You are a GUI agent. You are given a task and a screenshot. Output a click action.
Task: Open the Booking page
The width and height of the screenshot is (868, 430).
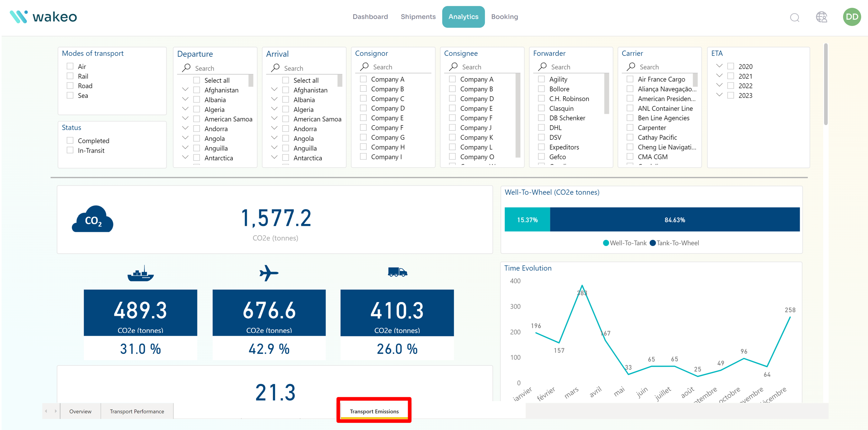(x=505, y=16)
